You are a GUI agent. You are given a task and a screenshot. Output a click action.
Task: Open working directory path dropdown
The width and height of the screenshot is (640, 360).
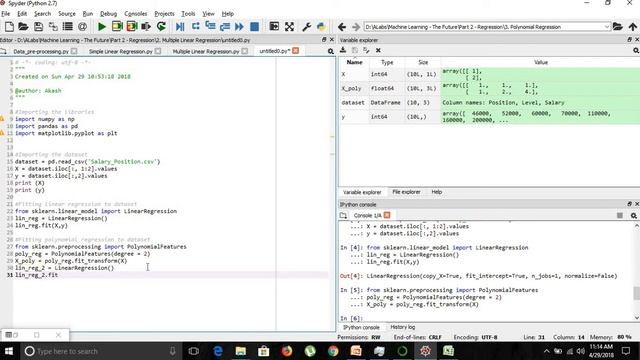tap(607, 27)
